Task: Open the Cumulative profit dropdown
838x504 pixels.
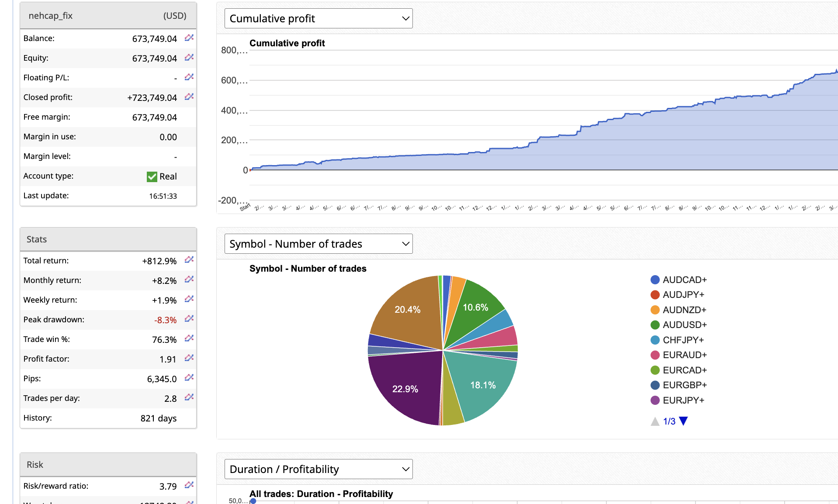Action: (318, 19)
